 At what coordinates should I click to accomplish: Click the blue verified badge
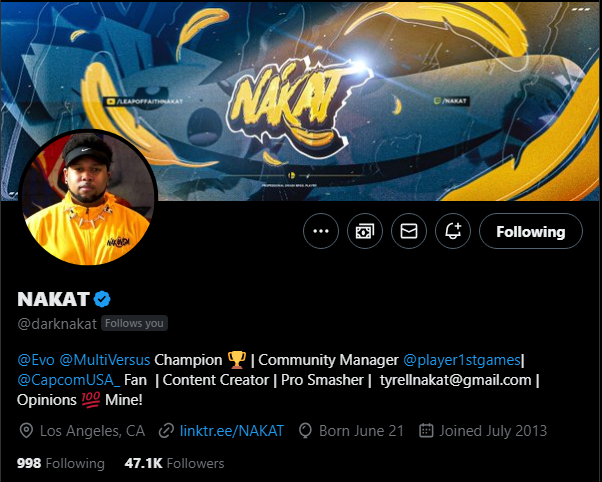click(x=102, y=299)
